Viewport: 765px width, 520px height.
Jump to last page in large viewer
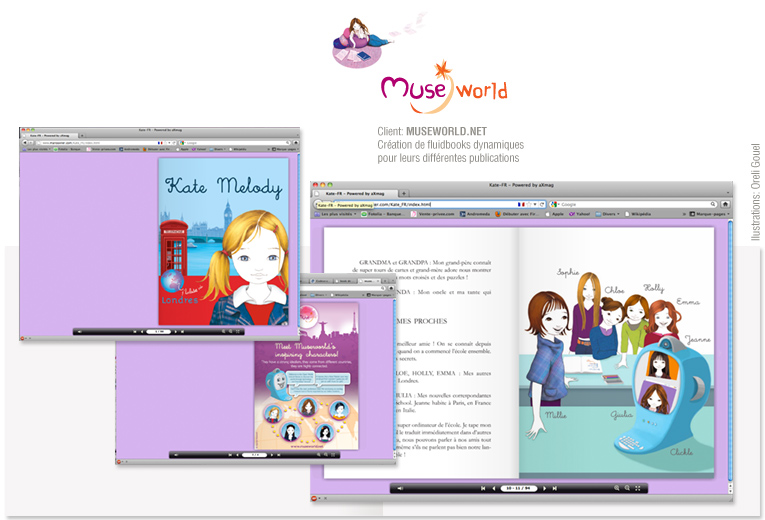click(555, 488)
